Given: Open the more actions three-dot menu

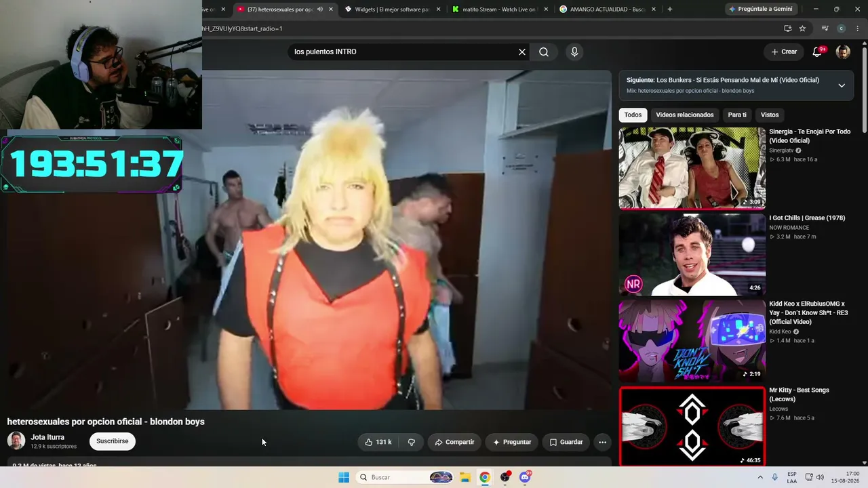Looking at the screenshot, I should coord(602,442).
